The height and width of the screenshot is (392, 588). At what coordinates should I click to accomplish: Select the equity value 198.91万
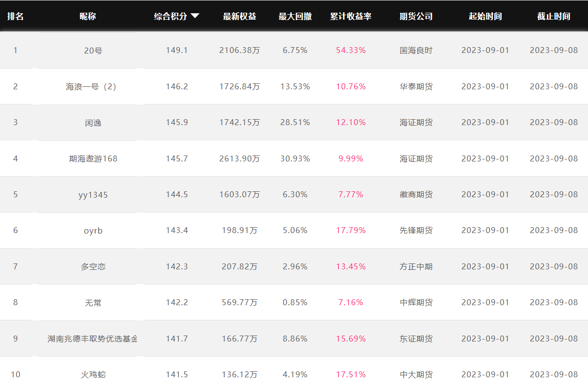click(240, 230)
